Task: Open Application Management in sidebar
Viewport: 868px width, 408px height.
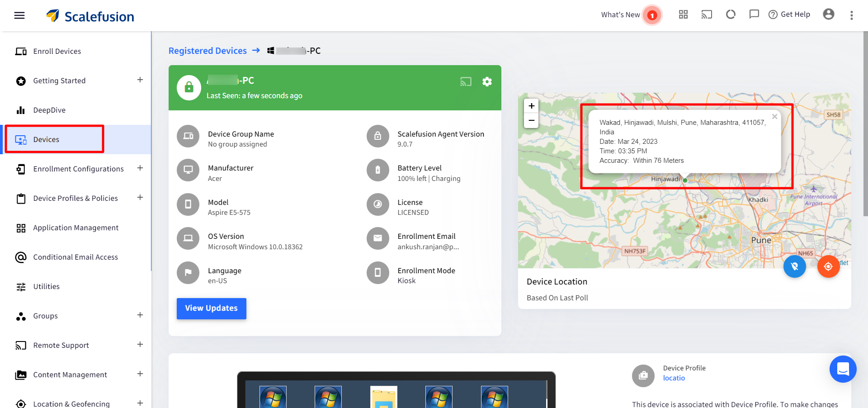Action: point(76,228)
